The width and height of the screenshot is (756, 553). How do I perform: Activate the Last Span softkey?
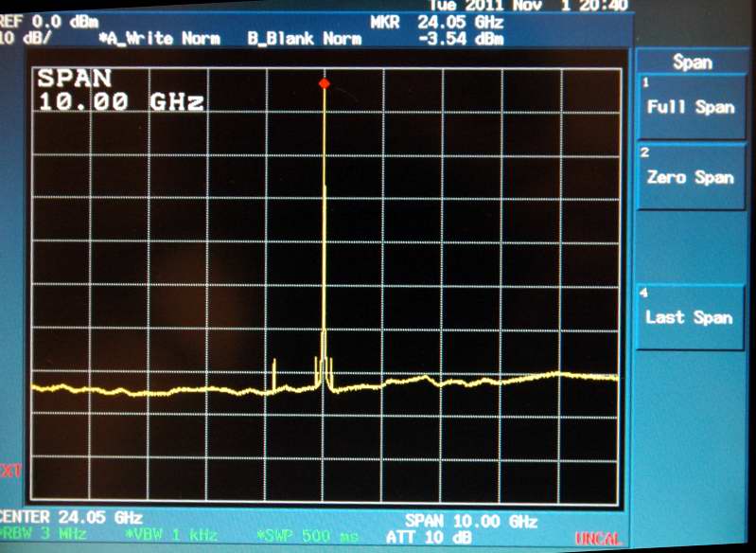pos(690,317)
